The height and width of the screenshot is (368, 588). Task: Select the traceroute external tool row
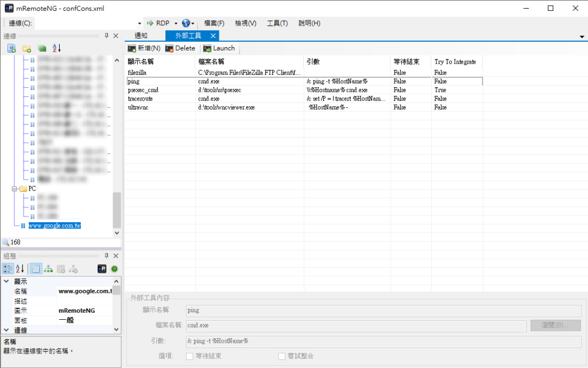pyautogui.click(x=303, y=99)
